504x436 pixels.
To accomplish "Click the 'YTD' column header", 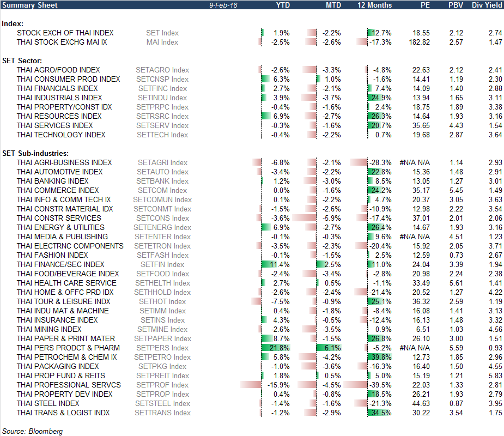I will click(x=283, y=5).
